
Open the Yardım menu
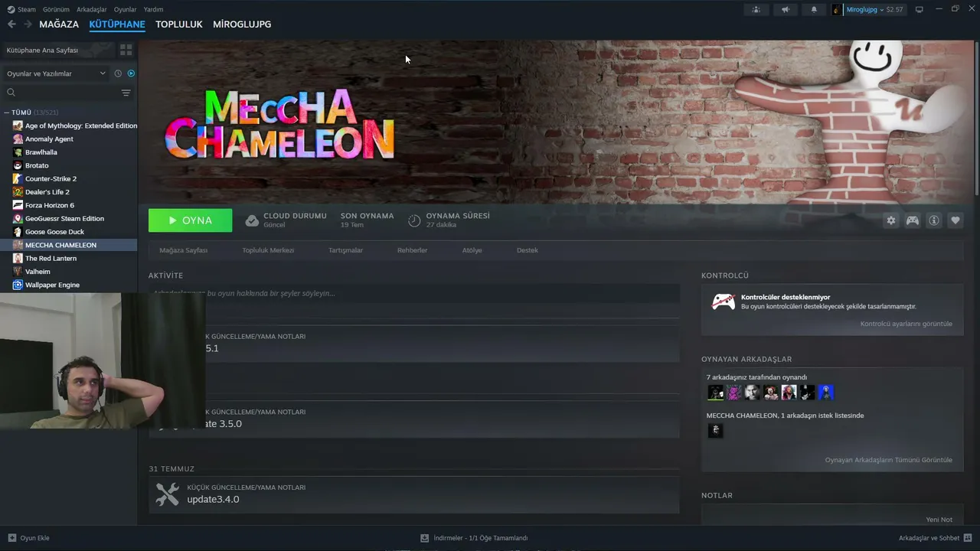click(153, 9)
